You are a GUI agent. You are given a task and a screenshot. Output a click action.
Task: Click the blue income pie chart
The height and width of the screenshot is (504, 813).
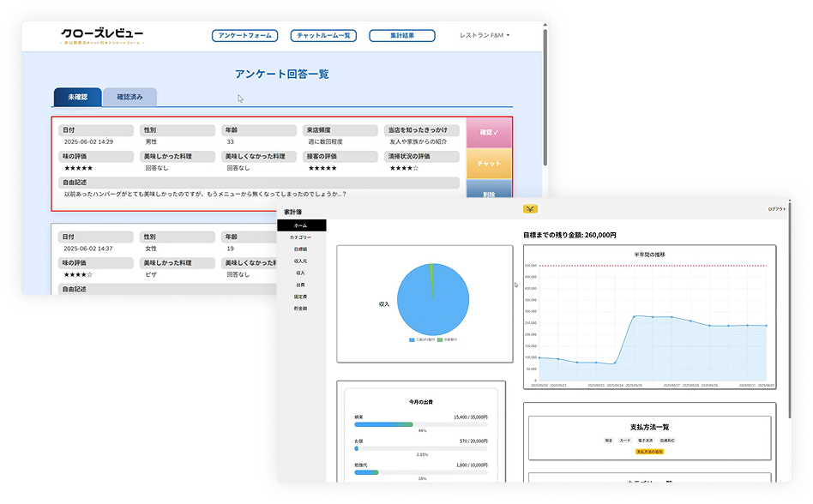click(x=433, y=298)
